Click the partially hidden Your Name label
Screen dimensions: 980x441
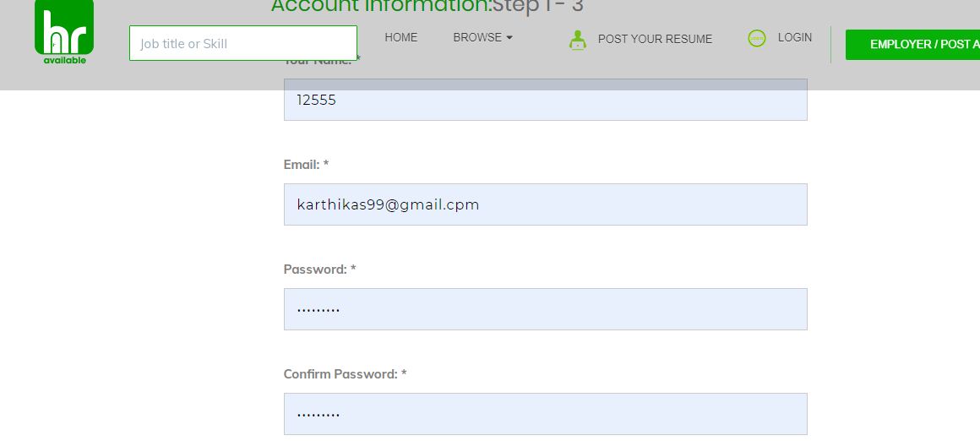coord(322,60)
